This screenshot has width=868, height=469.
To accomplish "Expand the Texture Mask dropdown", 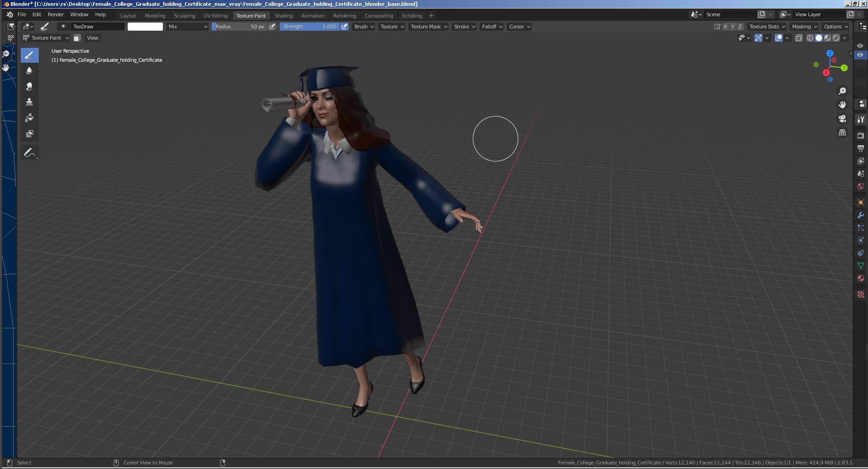I will coord(429,27).
